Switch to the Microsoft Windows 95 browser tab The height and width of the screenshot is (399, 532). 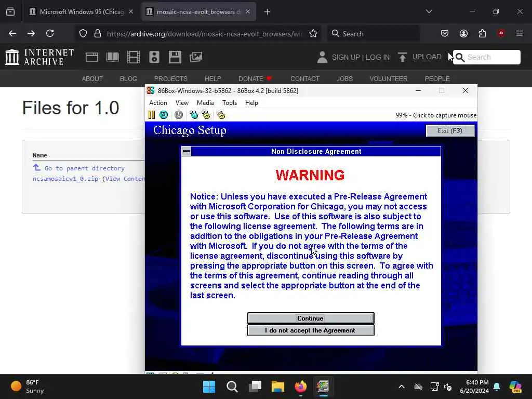[x=81, y=12]
